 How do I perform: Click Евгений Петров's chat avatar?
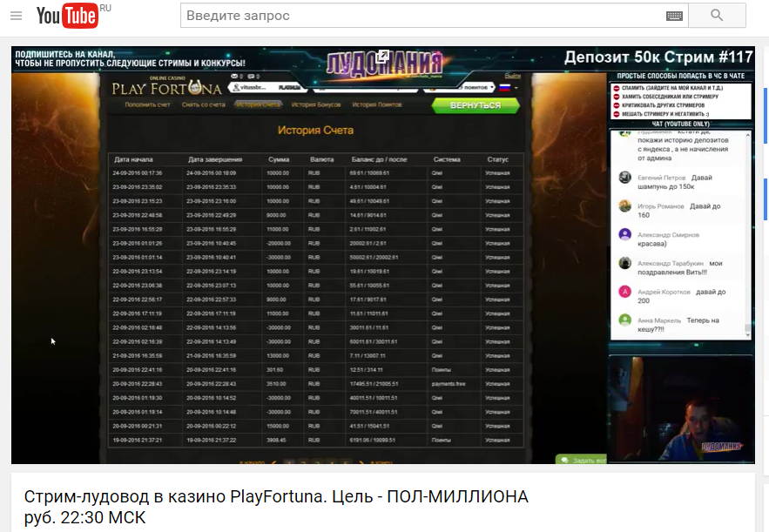624,178
